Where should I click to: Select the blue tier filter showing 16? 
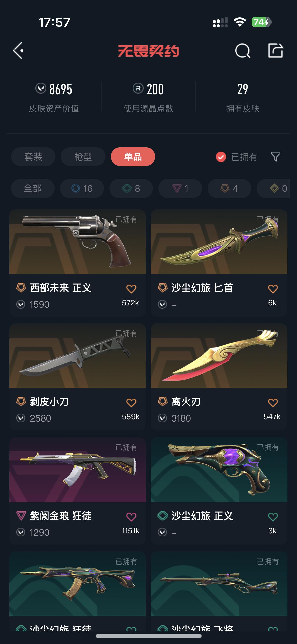[82, 188]
